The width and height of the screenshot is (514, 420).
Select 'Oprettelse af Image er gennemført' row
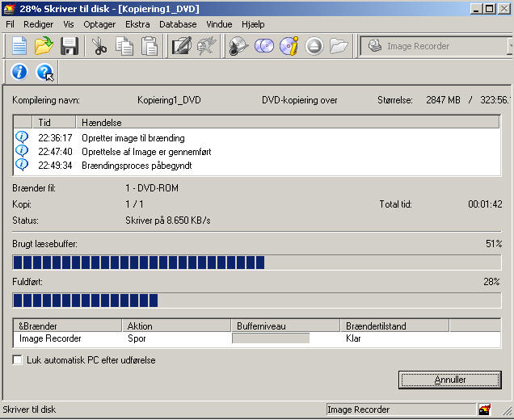click(x=257, y=151)
